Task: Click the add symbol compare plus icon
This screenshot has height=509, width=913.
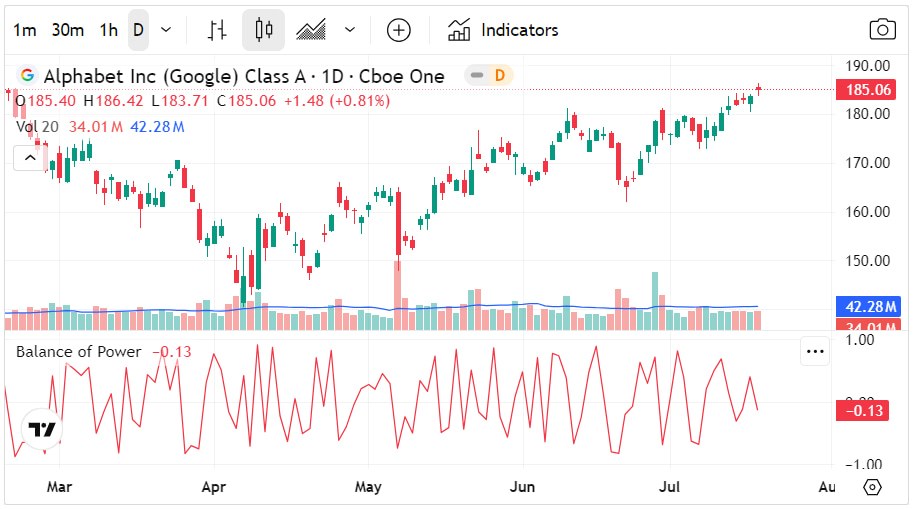Action: pyautogui.click(x=399, y=30)
